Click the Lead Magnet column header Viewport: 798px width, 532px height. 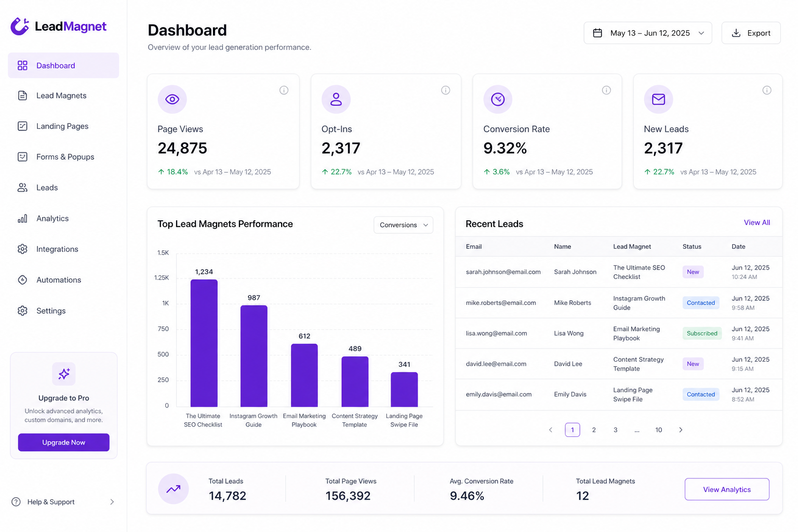click(632, 247)
